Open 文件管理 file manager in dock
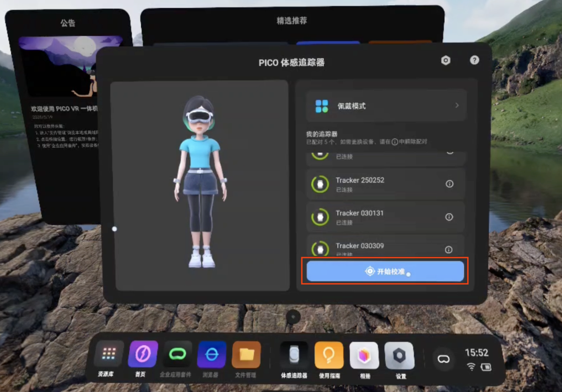The width and height of the screenshot is (562, 392). coord(246,354)
